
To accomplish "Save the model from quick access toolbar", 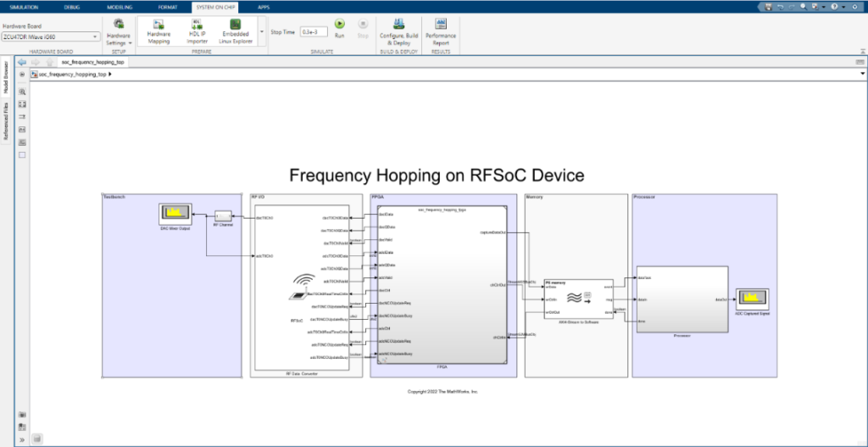I will pos(768,7).
